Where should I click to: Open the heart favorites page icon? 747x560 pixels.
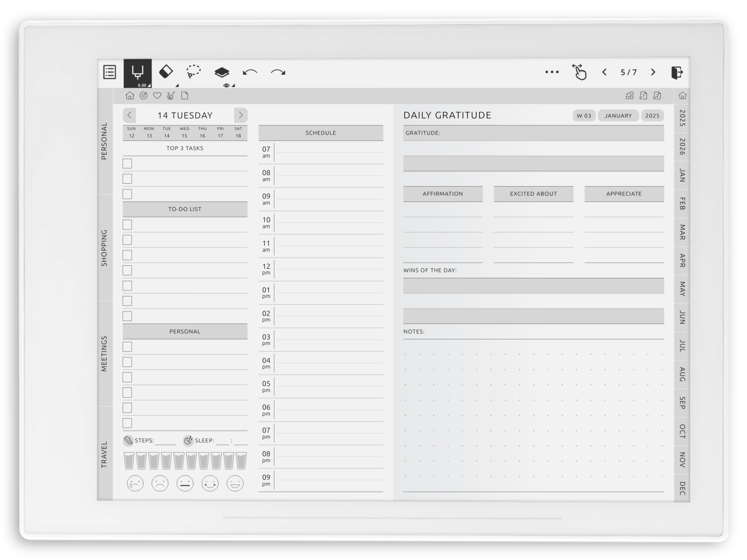coord(157,96)
